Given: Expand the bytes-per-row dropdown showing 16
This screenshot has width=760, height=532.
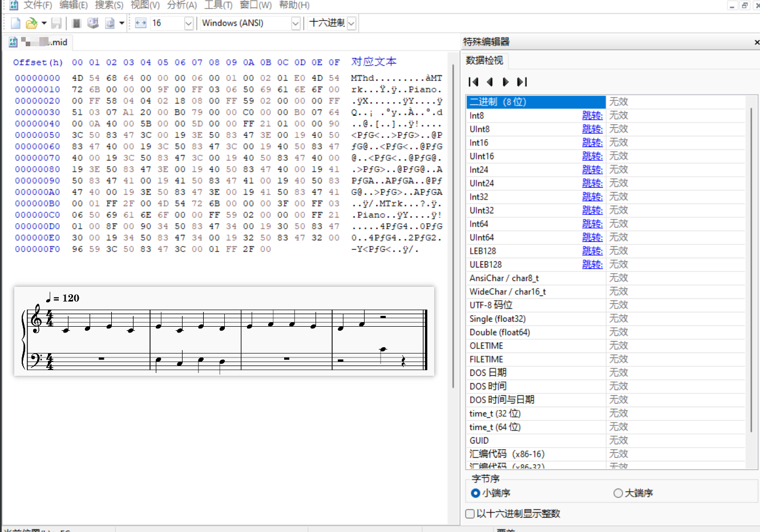Looking at the screenshot, I should (x=190, y=23).
